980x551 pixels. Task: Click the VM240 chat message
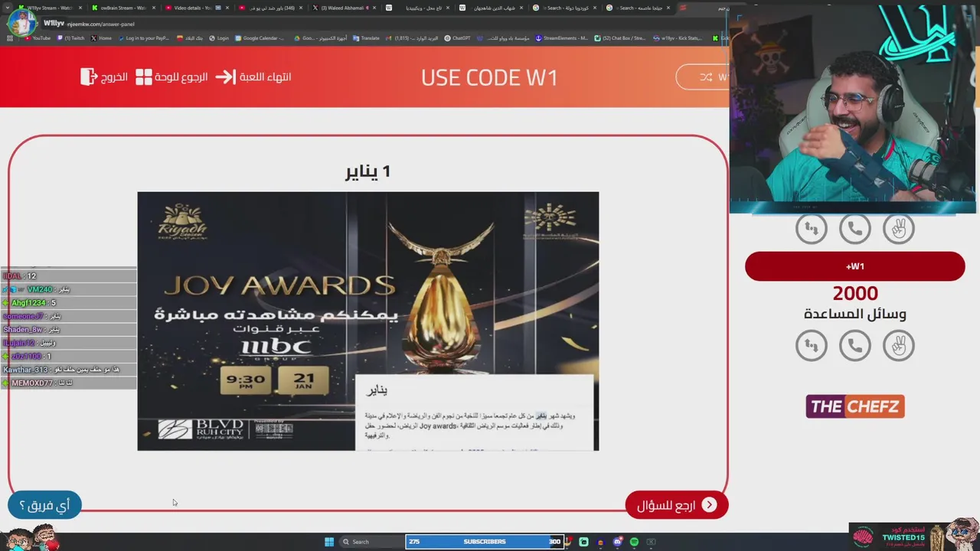(68, 289)
